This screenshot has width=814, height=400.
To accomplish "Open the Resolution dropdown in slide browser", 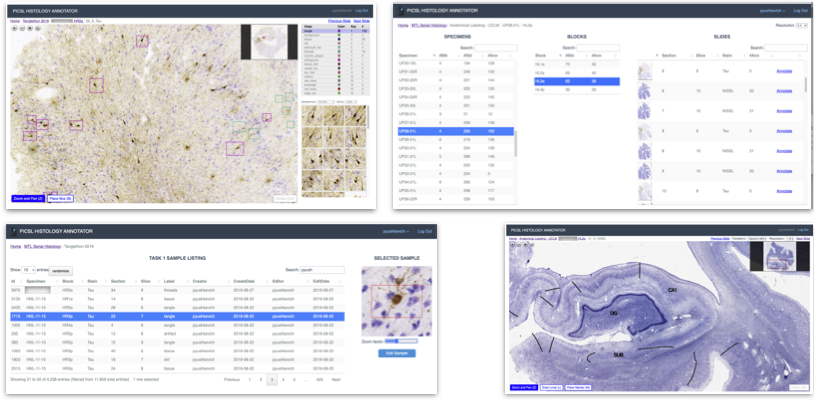I will [802, 25].
